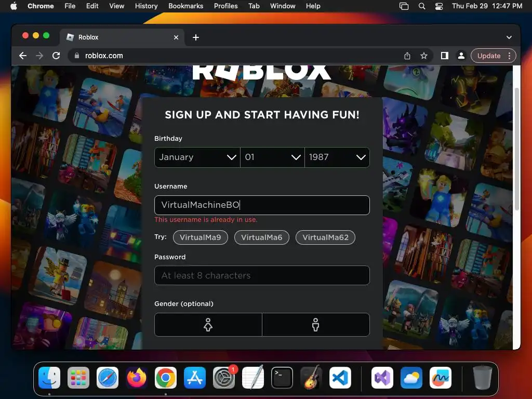The image size is (532, 399).
Task: Open the birthday month dropdown (January)
Action: [x=197, y=157]
